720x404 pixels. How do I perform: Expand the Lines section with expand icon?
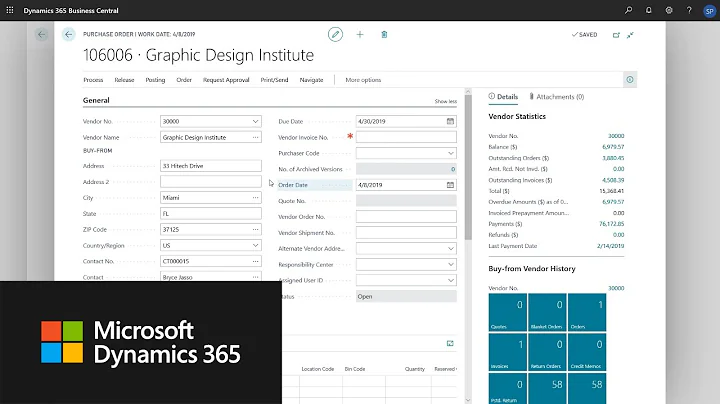(x=450, y=343)
